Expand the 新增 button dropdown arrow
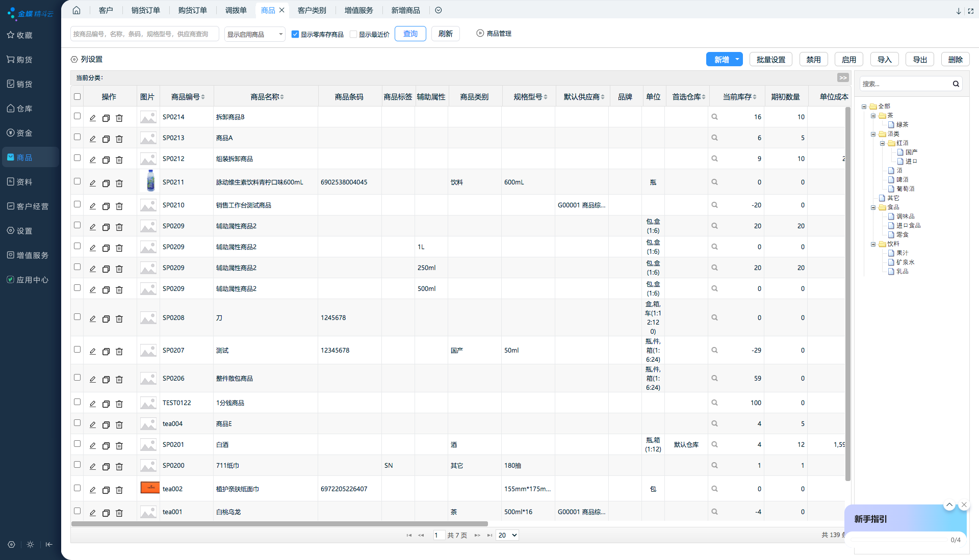This screenshot has height=560, width=979. [737, 60]
